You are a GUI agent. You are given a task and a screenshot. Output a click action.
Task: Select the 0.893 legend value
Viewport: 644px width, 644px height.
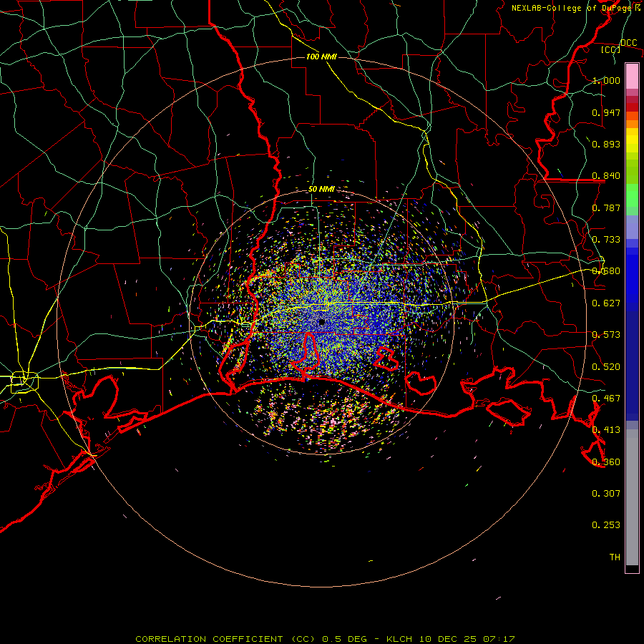606,144
